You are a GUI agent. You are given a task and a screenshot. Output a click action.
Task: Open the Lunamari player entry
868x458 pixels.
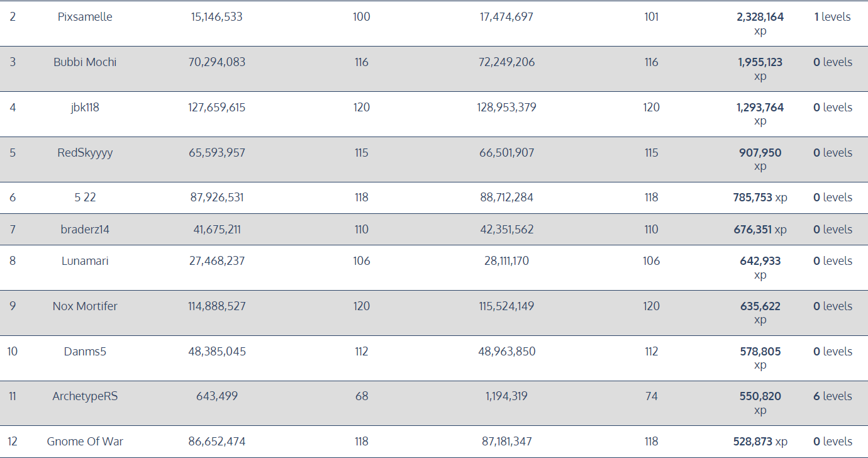85,261
